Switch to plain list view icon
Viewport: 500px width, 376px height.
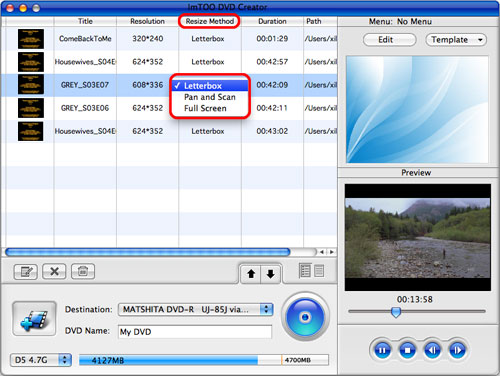[x=319, y=270]
